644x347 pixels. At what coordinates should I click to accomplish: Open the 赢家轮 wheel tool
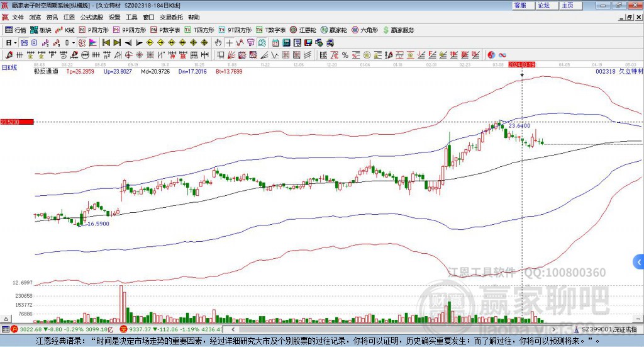click(x=333, y=30)
